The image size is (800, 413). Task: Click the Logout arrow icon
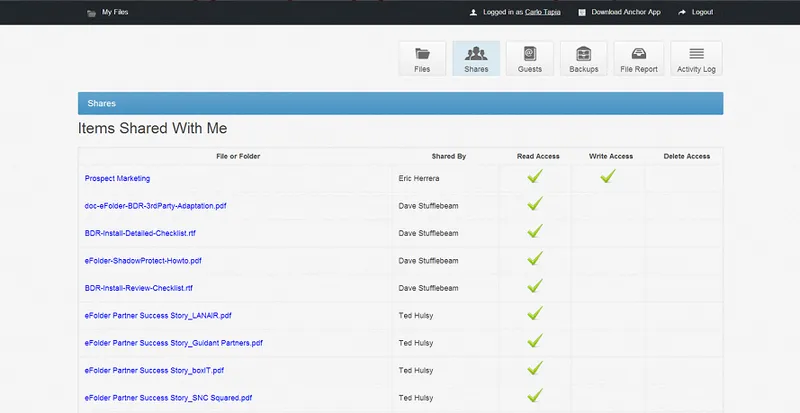click(682, 12)
